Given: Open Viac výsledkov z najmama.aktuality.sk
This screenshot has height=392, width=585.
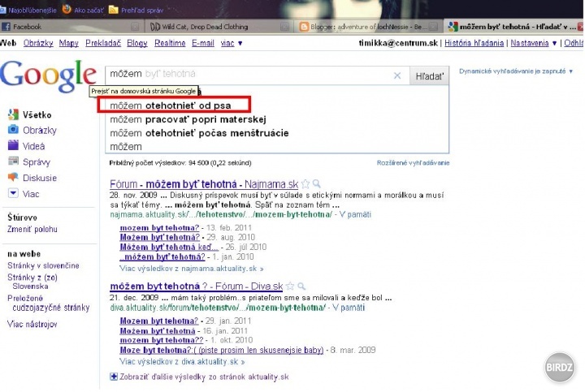Looking at the screenshot, I should pos(192,269).
